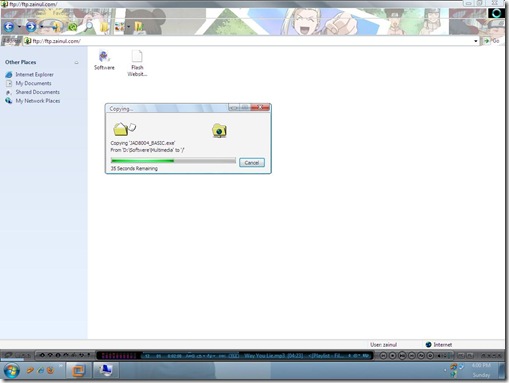Screen dimensions: 509x383
Task: Click the Back navigation arrow
Action: pos(9,26)
